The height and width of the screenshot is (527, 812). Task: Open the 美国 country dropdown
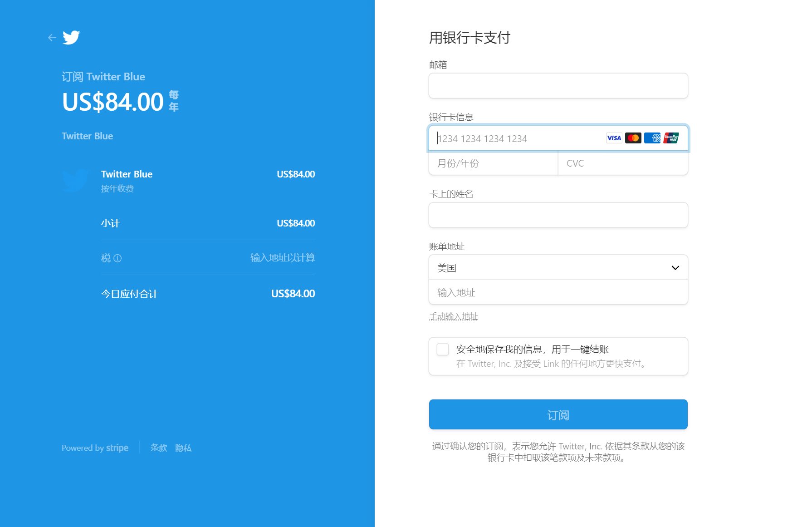(x=558, y=267)
